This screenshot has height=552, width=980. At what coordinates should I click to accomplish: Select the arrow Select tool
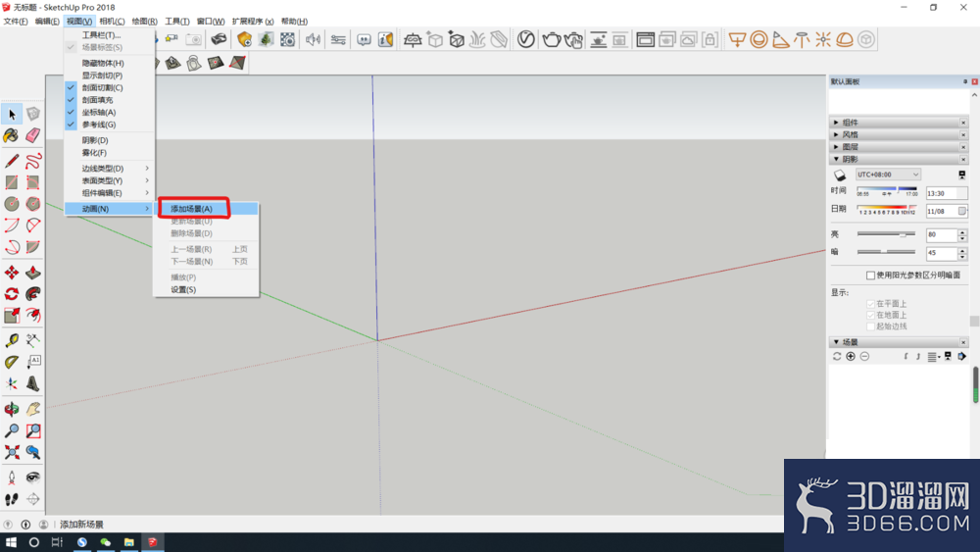12,114
